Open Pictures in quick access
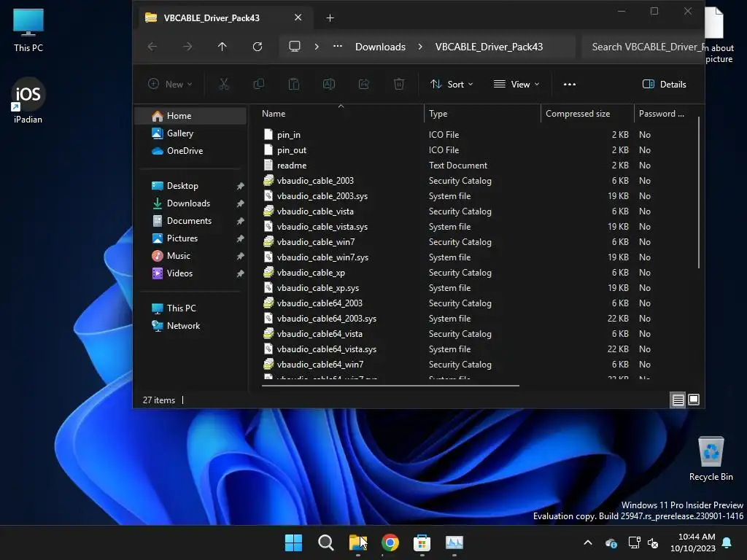Image resolution: width=747 pixels, height=560 pixels. 192,238
